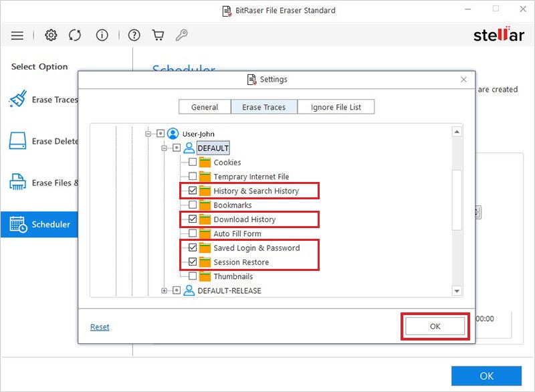Image resolution: width=535 pixels, height=392 pixels.
Task: Click the Erase Traces broom icon
Action: pyautogui.click(x=18, y=99)
